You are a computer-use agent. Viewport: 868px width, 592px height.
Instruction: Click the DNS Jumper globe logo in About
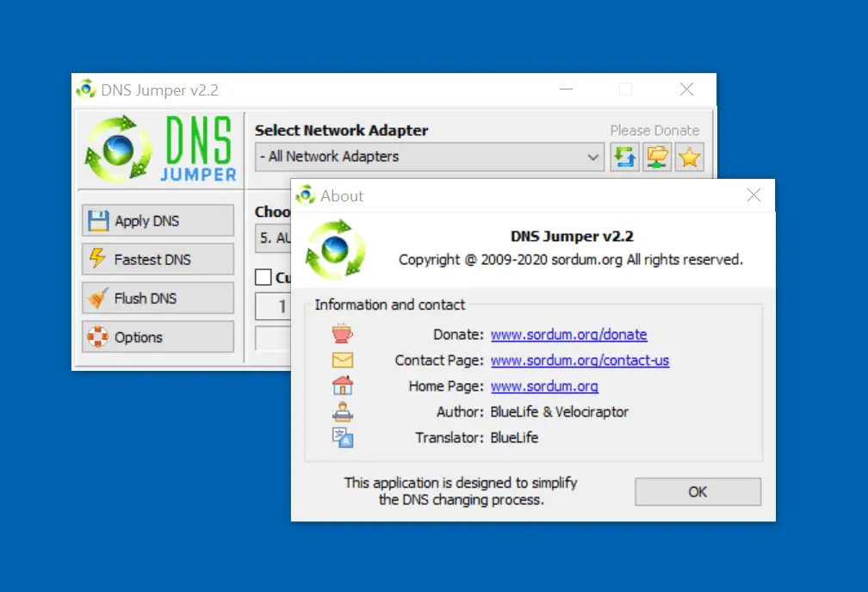click(x=336, y=249)
